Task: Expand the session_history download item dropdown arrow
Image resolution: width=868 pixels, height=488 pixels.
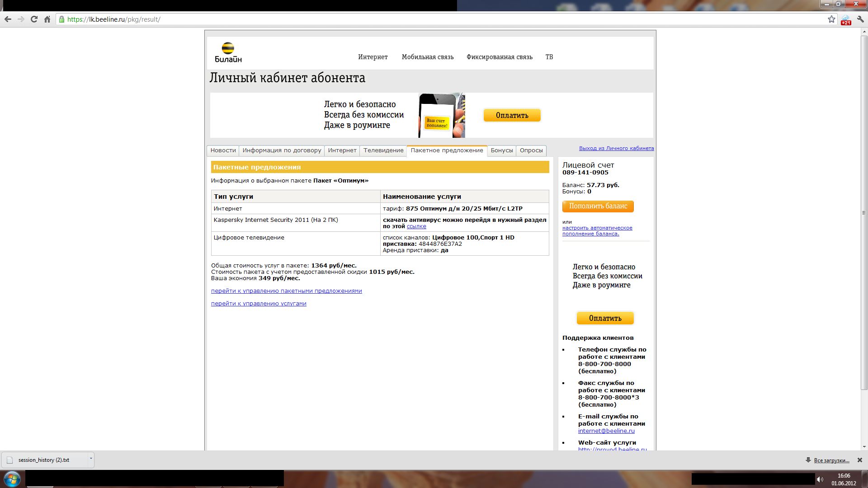Action: (90, 459)
